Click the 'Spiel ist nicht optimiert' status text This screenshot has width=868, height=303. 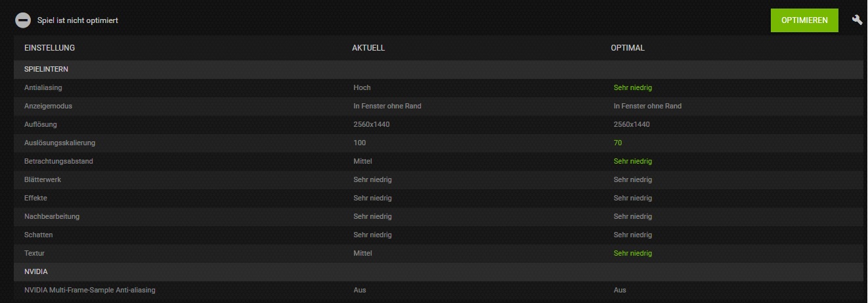(x=77, y=20)
